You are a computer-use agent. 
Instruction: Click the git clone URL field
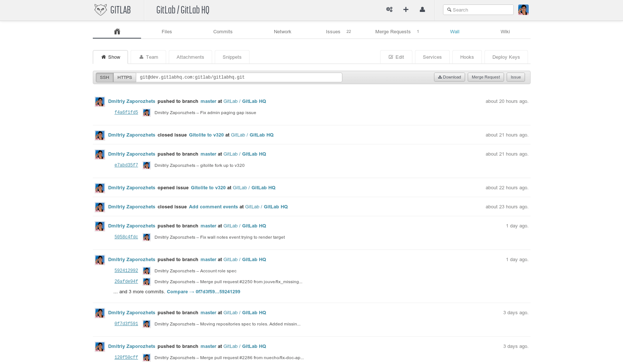point(239,77)
